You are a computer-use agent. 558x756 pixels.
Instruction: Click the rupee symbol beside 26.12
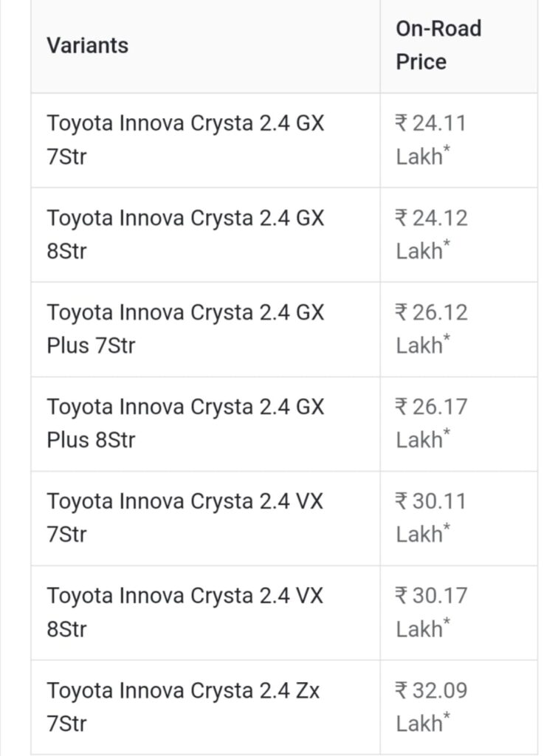click(x=402, y=312)
